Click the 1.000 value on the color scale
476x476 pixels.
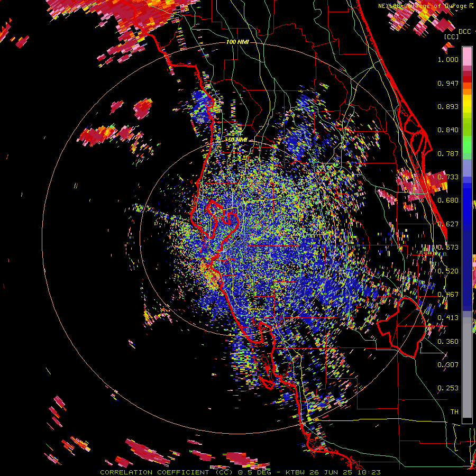pyautogui.click(x=448, y=59)
